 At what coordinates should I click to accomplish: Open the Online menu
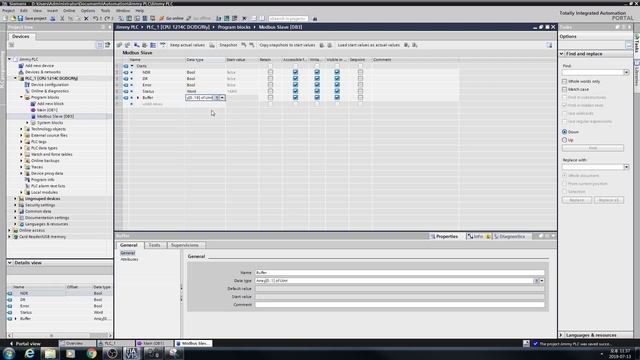(69, 11)
